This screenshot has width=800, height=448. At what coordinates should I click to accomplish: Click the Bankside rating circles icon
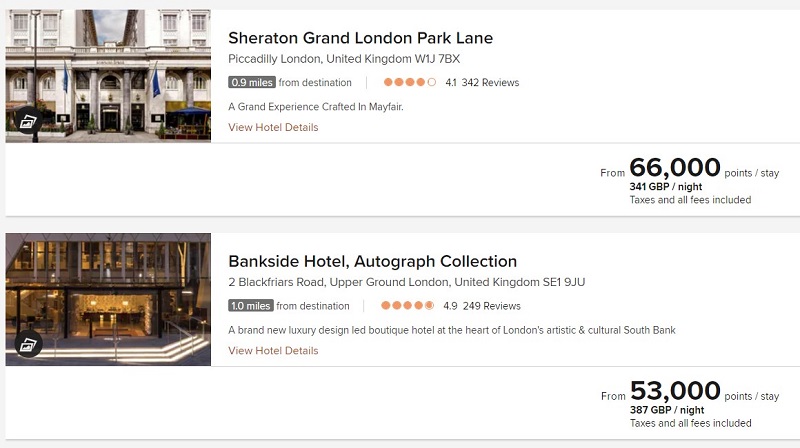point(407,306)
